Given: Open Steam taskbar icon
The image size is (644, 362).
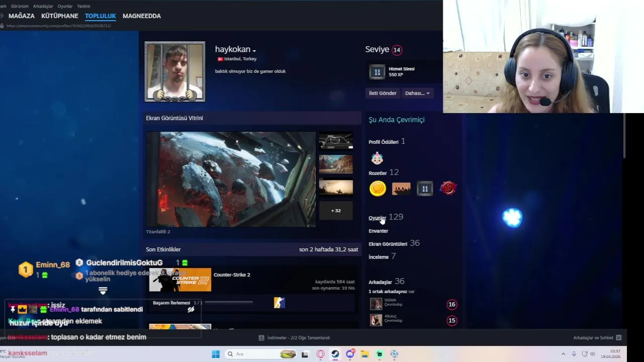Looking at the screenshot, I should coord(335,354).
